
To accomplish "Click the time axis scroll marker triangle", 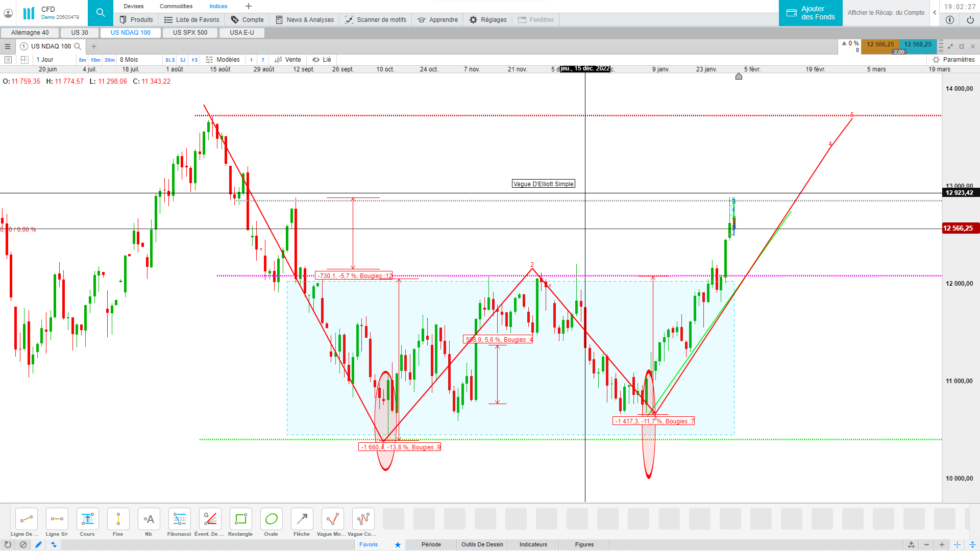I will click(x=739, y=77).
